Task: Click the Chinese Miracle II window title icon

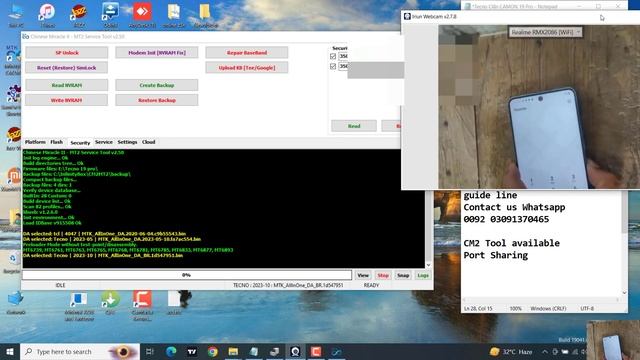Action: tap(26, 36)
